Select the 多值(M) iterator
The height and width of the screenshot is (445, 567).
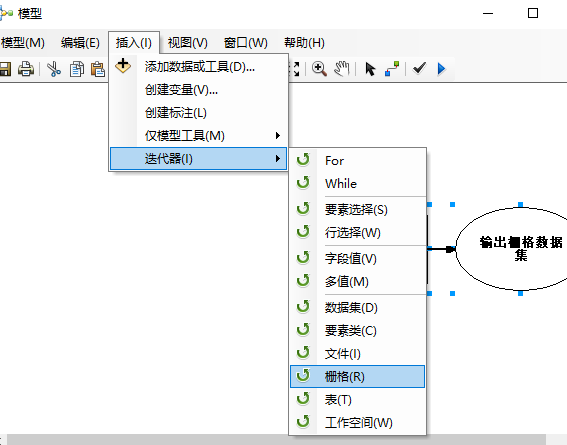(x=357, y=282)
